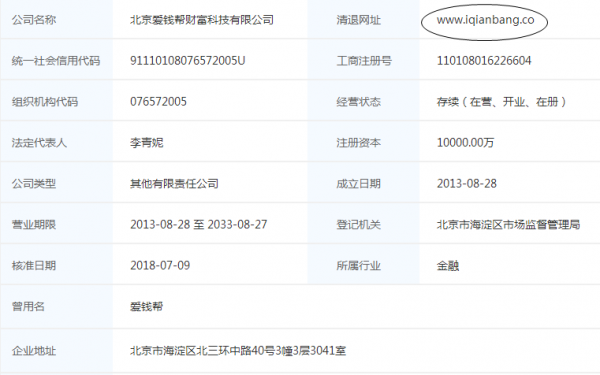
Task: Click the 公司类型 label
Action: (x=34, y=184)
